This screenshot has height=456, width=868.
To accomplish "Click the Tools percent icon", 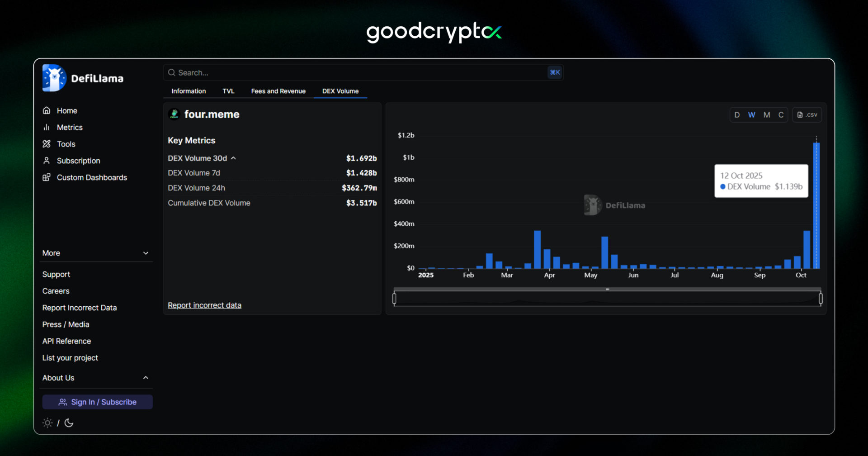I will pyautogui.click(x=47, y=144).
